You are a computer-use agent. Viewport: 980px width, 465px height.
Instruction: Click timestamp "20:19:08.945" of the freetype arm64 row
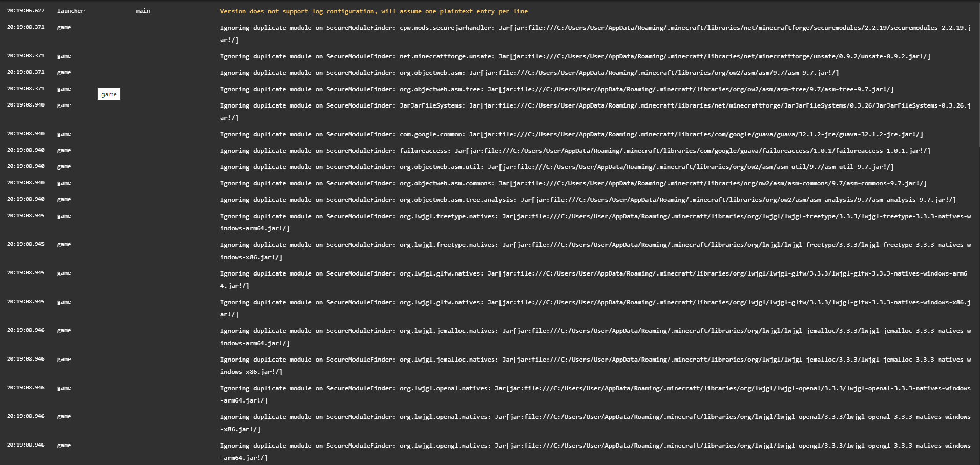click(26, 216)
